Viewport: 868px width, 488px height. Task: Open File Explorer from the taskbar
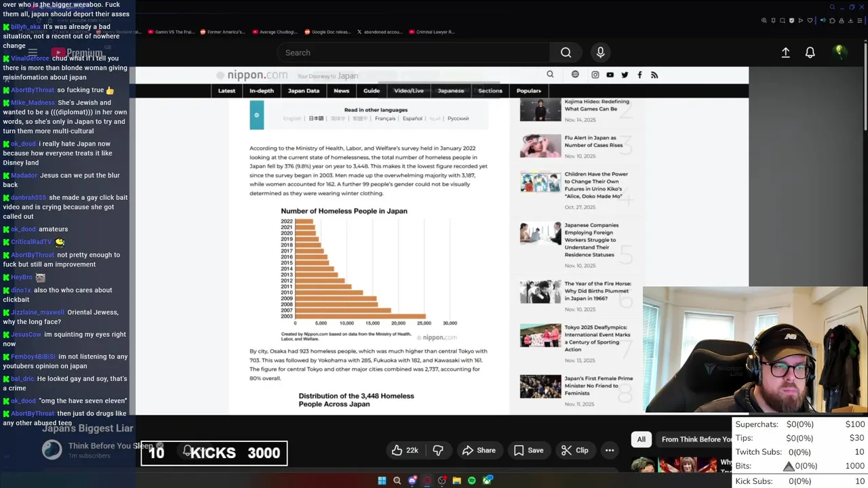click(x=457, y=481)
